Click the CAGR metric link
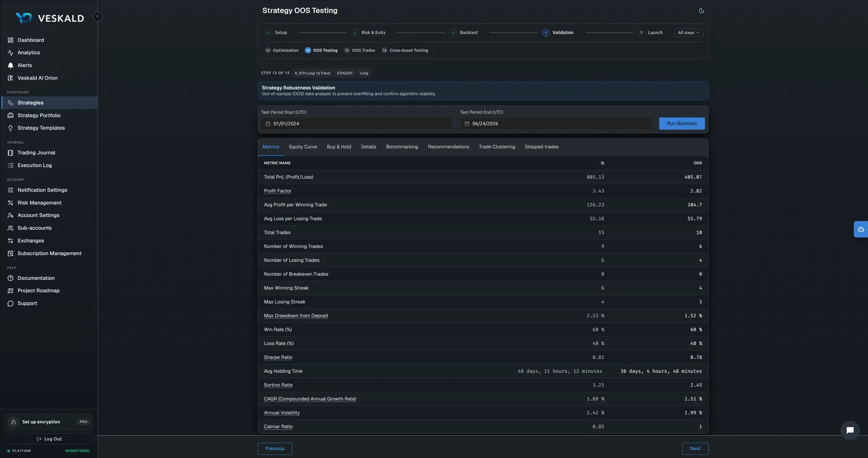This screenshot has width=868, height=458. tap(310, 399)
